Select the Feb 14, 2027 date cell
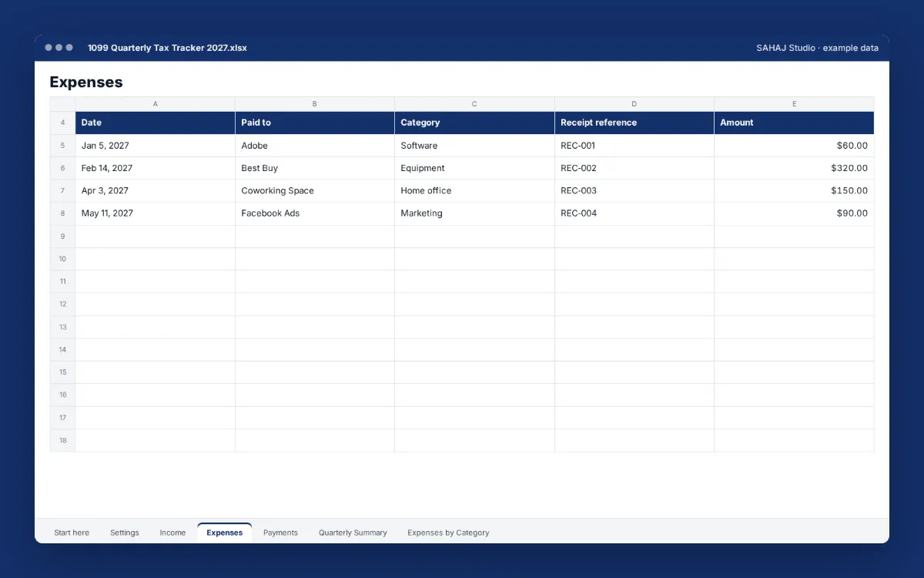The height and width of the screenshot is (578, 924). pos(156,168)
